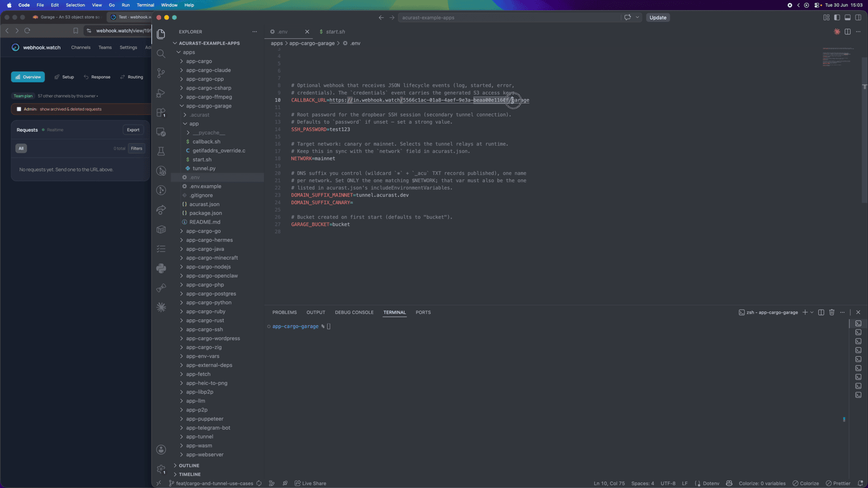Open Filters button in Requests panel
The image size is (868, 488).
(137, 148)
